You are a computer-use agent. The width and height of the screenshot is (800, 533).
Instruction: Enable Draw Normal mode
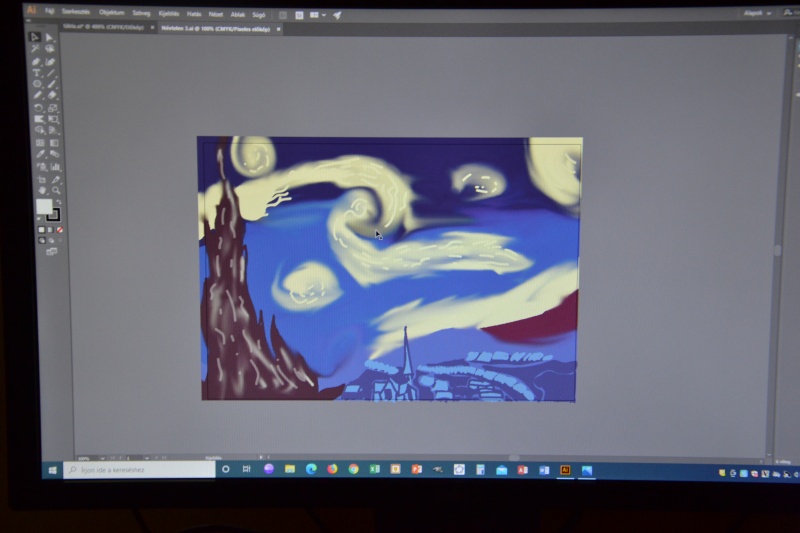click(x=42, y=240)
